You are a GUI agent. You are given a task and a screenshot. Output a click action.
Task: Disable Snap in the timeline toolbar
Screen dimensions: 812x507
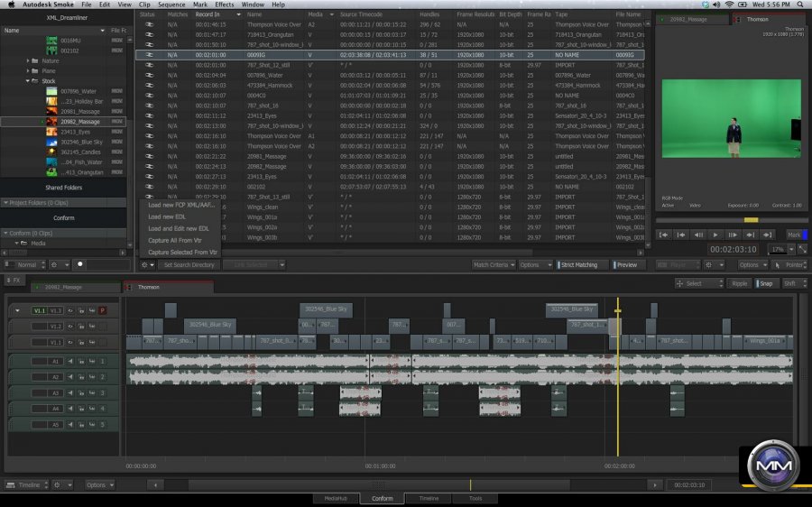coord(766,283)
